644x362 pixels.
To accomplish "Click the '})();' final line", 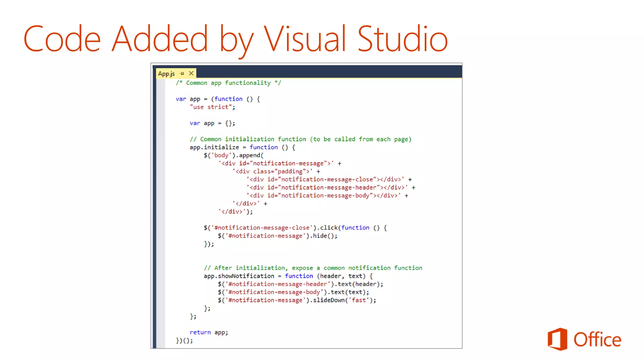I will click(184, 341).
